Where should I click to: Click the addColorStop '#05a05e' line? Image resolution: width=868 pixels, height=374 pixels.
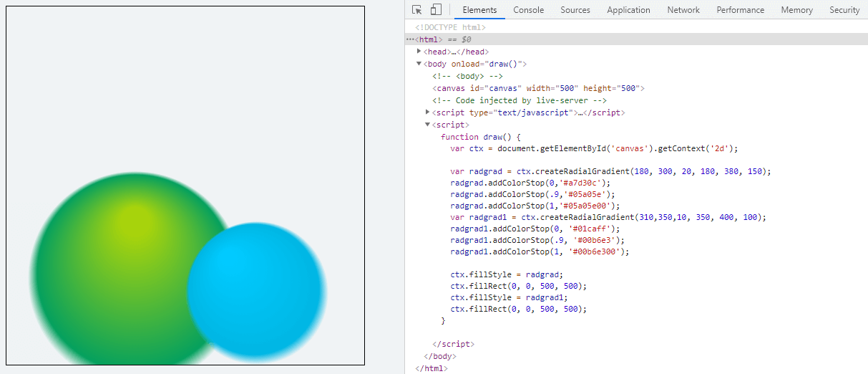pos(533,194)
